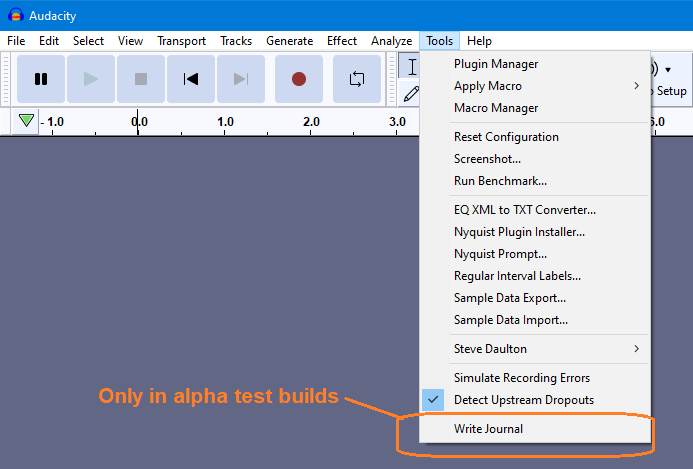Open the Generate menu
The width and height of the screenshot is (693, 469).
(x=289, y=41)
